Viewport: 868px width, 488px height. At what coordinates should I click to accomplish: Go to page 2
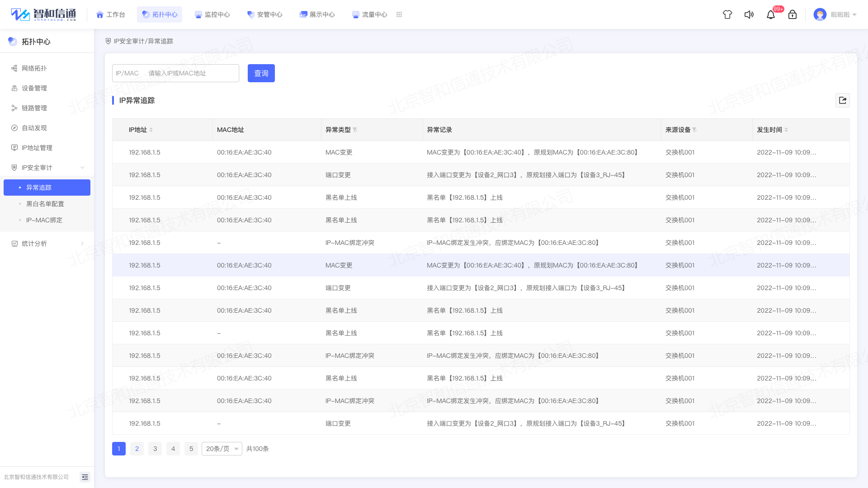tap(137, 449)
